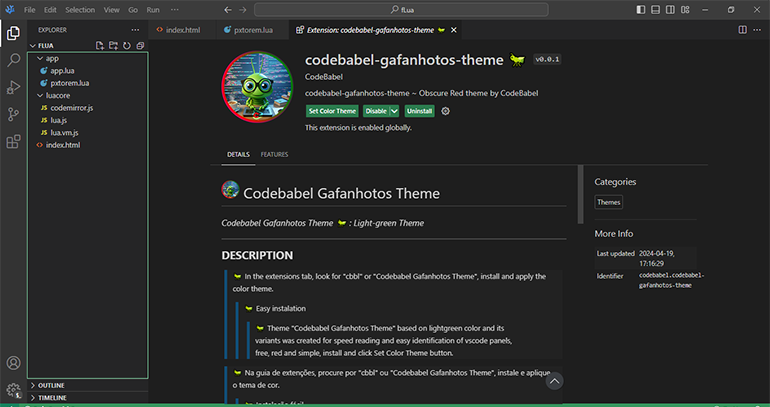Open Run and Debug view
The width and height of the screenshot is (770, 407).
pyautogui.click(x=13, y=87)
